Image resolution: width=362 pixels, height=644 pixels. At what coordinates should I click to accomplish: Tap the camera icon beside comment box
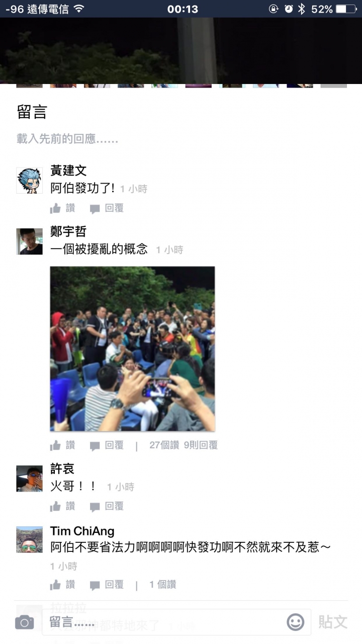[x=24, y=622]
